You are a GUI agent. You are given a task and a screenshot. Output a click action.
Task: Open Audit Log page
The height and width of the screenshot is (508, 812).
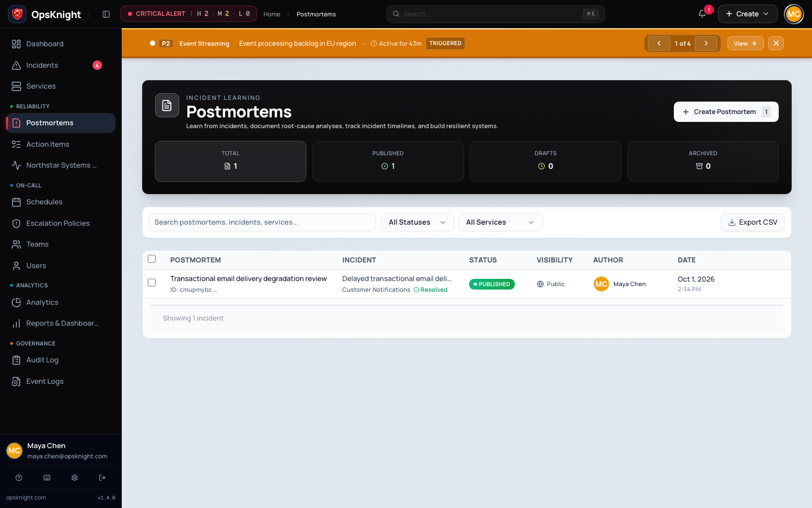pos(61,360)
